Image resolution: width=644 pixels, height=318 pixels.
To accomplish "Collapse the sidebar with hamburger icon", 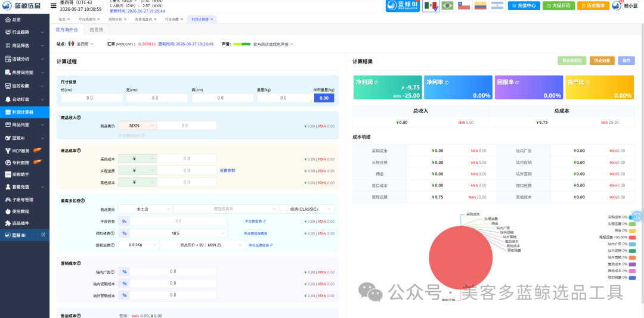I will click(x=54, y=6).
